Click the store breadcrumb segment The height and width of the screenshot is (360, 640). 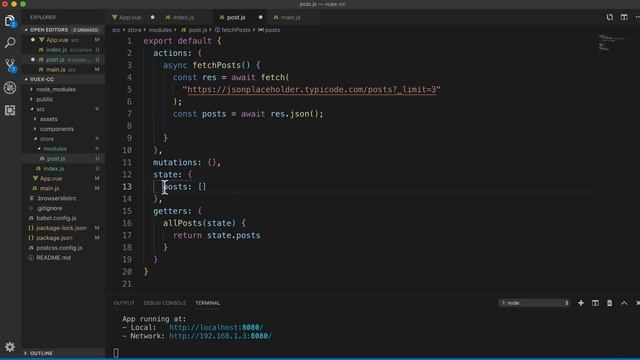tap(134, 30)
